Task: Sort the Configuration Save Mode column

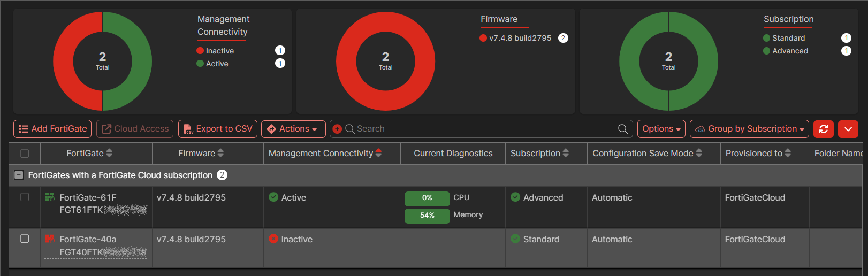Action: click(x=698, y=154)
